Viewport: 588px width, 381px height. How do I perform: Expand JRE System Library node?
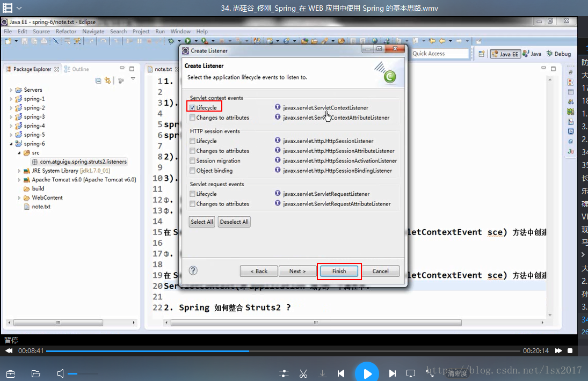[x=19, y=171]
